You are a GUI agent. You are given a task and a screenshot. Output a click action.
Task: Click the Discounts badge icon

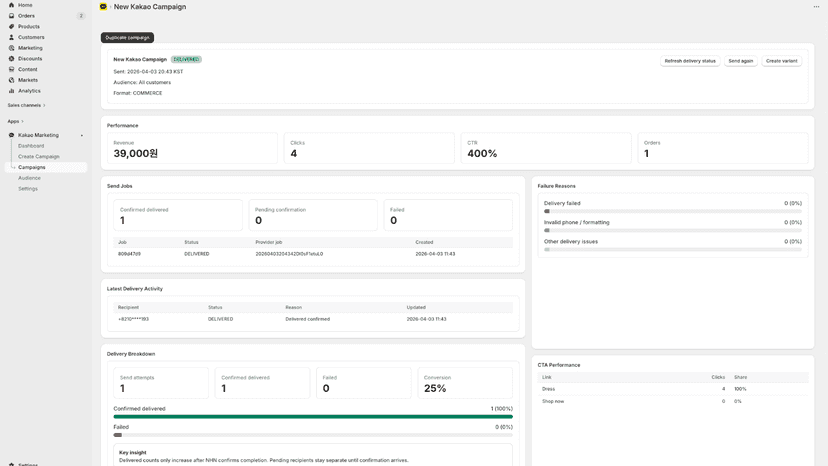11,59
